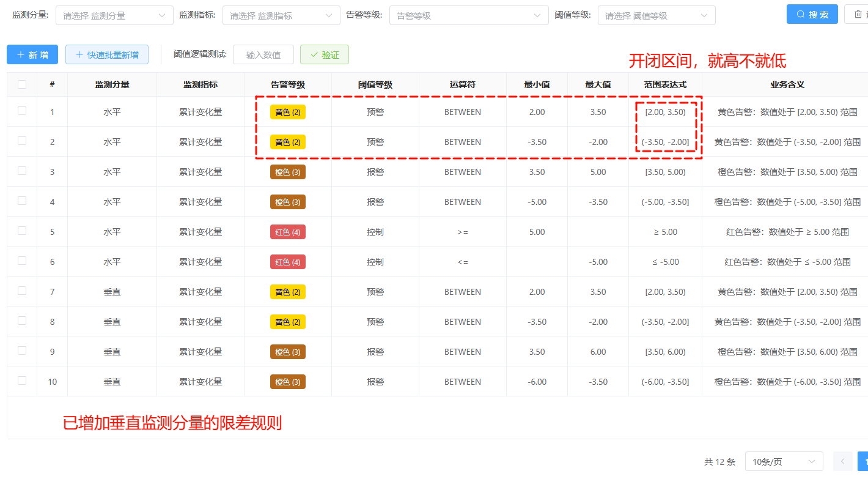The image size is (868, 479).
Task: Open the 监测分量 dropdown filter
Action: click(114, 15)
